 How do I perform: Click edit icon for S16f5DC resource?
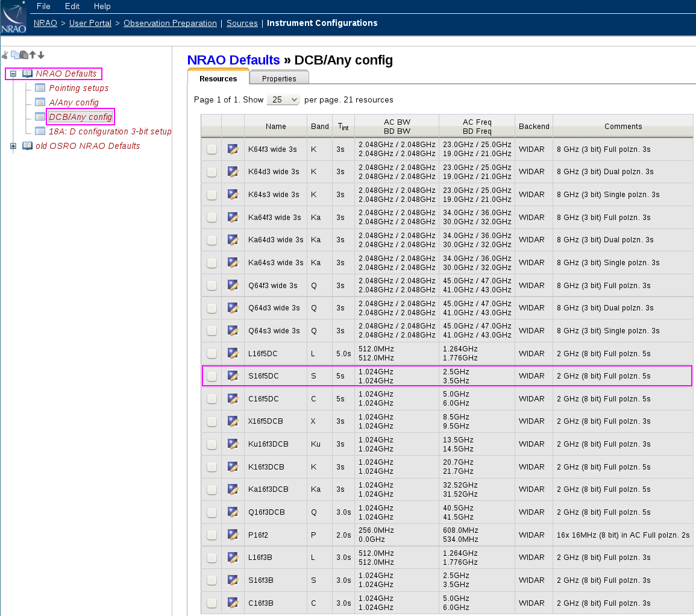[x=233, y=376]
